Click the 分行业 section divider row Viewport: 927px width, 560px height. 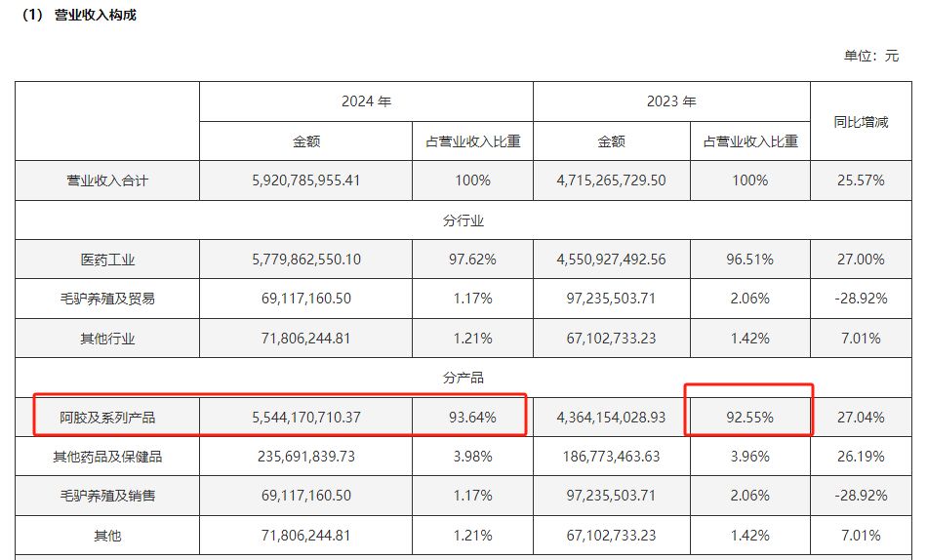coord(463,220)
